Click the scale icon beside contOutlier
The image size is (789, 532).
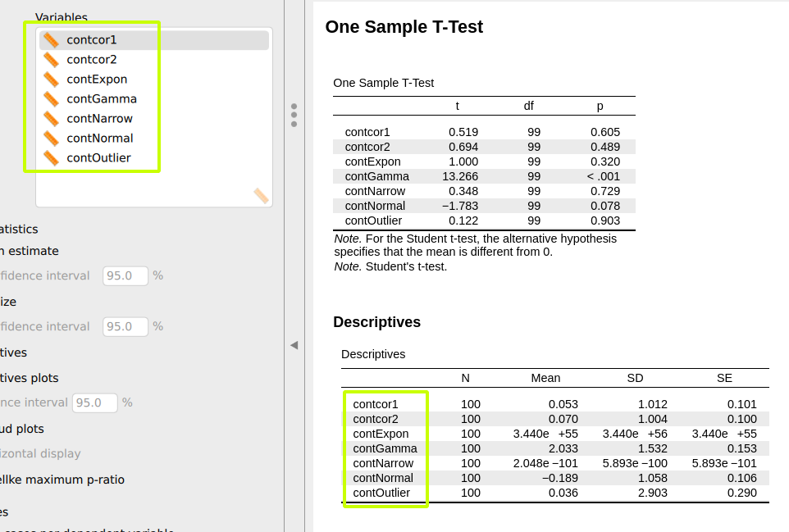click(x=52, y=157)
